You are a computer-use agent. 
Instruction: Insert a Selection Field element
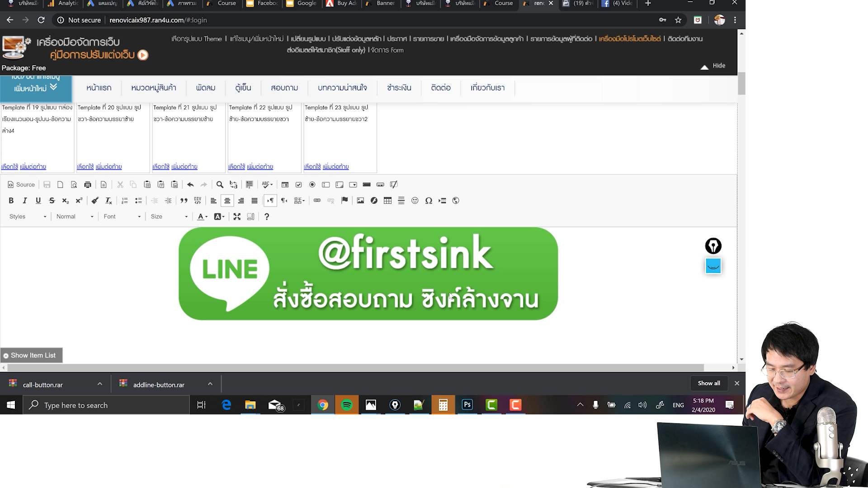click(353, 184)
